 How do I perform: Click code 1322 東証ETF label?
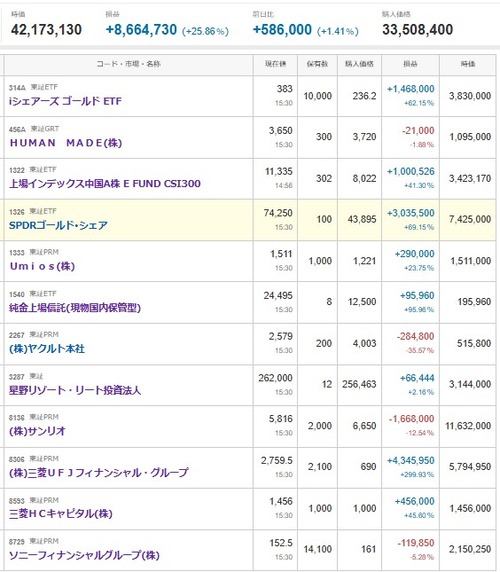(x=33, y=170)
